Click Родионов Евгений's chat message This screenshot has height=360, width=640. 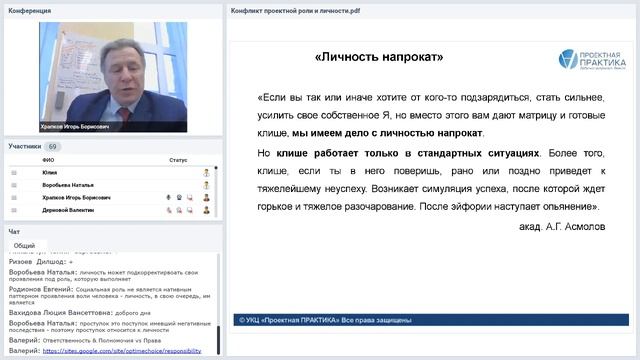pos(110,296)
